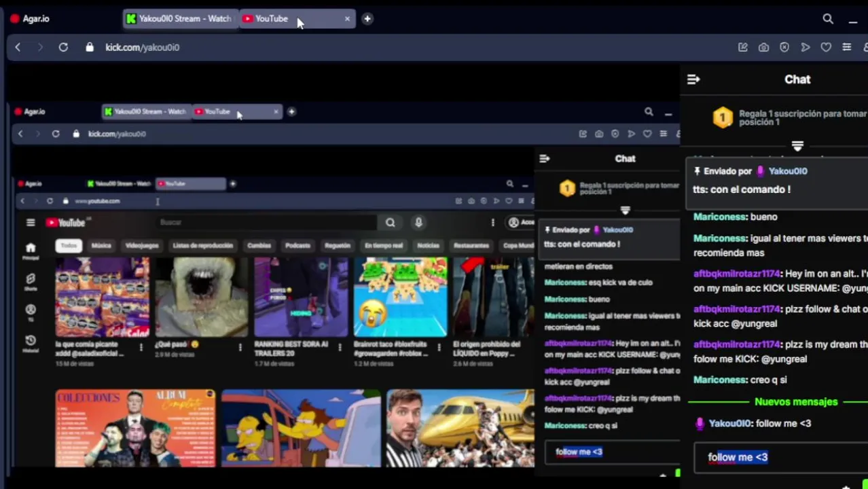Click Mariconess in 'bueno' message, large chat
This screenshot has width=868, height=489.
(719, 217)
